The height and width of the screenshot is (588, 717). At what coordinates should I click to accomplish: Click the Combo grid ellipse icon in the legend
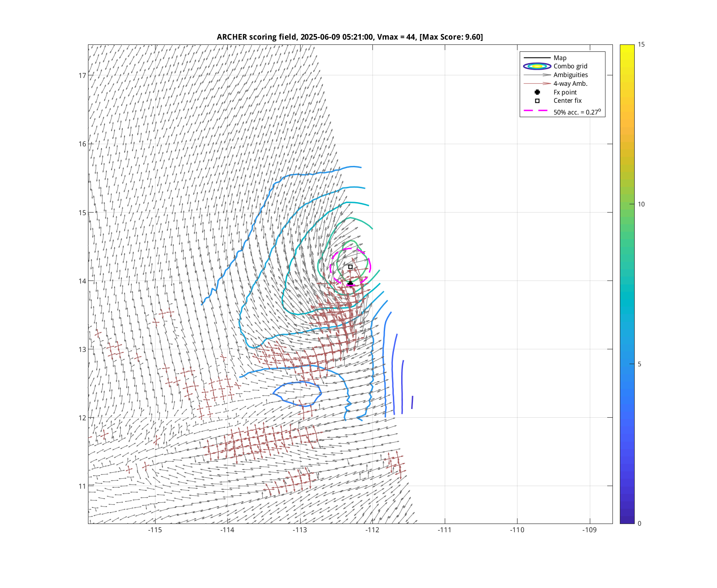point(537,66)
